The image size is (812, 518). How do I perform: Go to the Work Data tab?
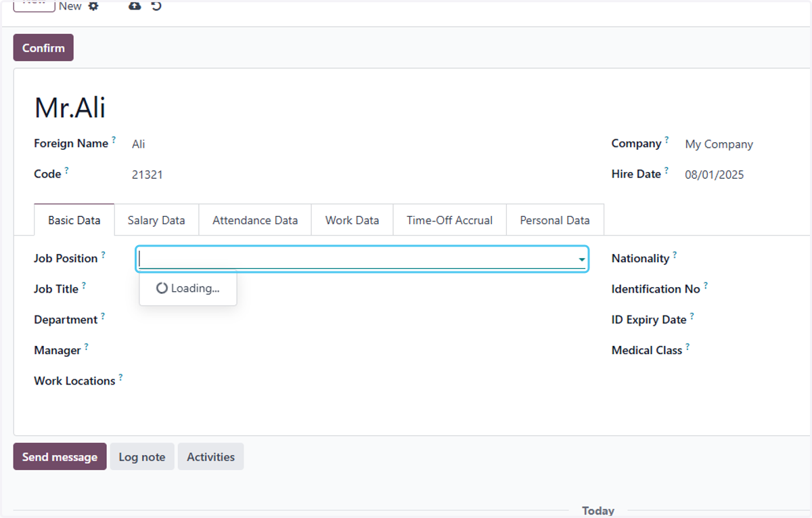click(352, 220)
